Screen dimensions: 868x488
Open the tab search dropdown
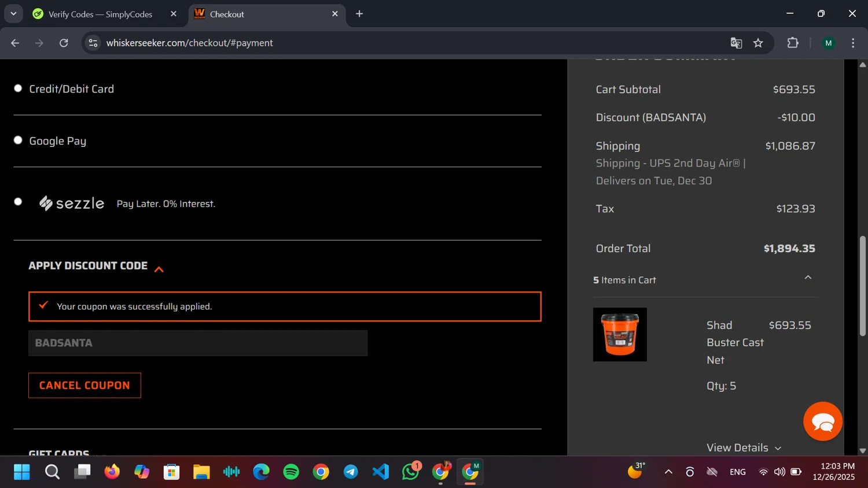tap(13, 14)
